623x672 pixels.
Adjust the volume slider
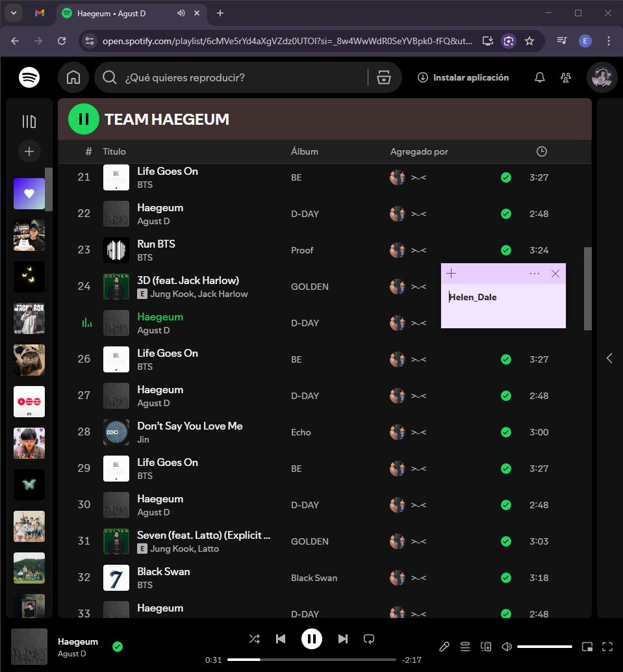pos(544,647)
